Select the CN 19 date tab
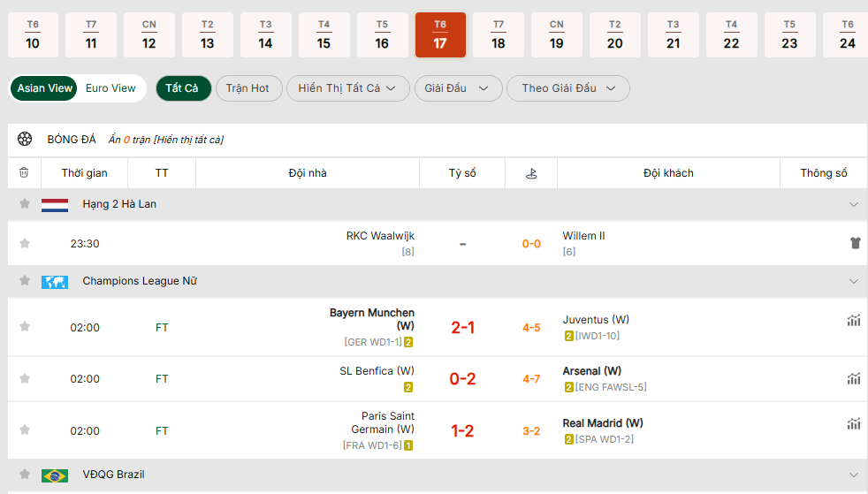This screenshot has width=868, height=494. click(556, 35)
